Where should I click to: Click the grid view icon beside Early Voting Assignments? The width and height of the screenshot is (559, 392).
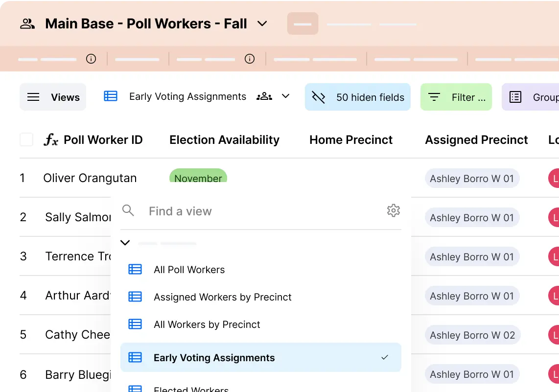[111, 96]
